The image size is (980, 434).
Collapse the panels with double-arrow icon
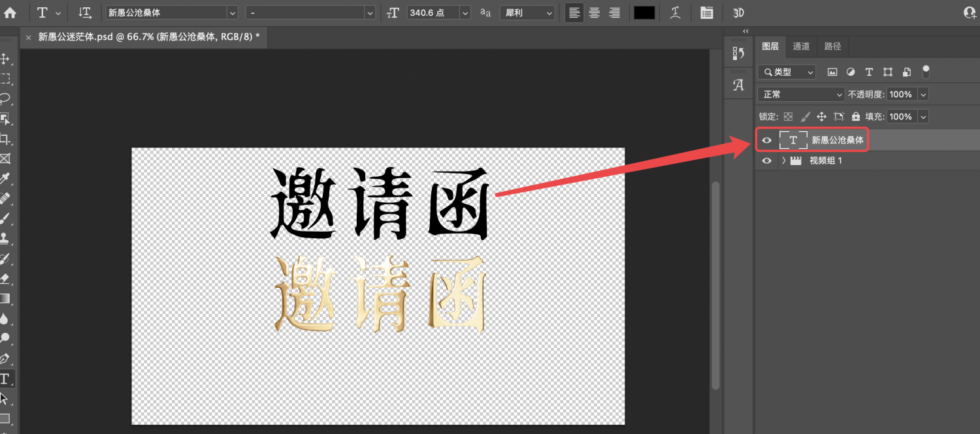pyautogui.click(x=745, y=31)
